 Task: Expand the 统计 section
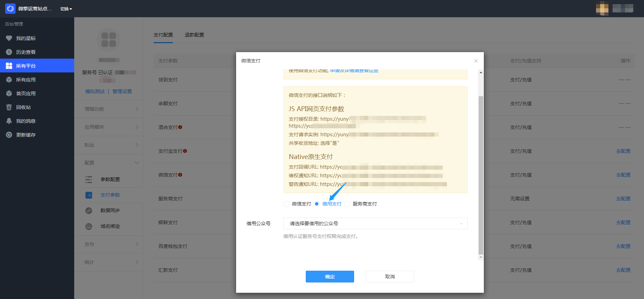109,262
